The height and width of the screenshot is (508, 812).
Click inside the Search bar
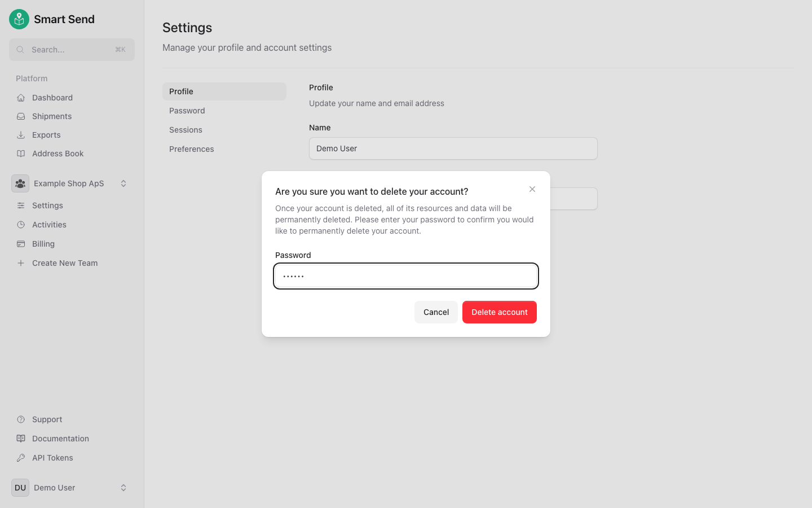(71, 49)
